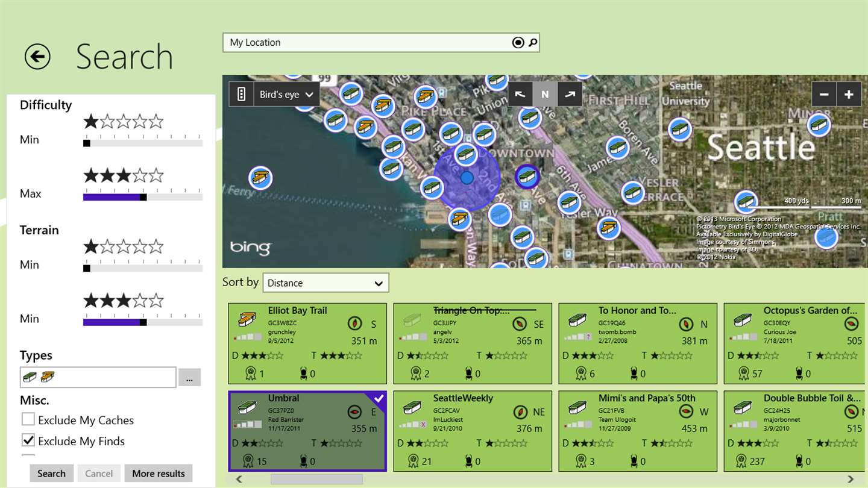
Task: Click the right arrow of the results scrollbar
Action: 851,480
